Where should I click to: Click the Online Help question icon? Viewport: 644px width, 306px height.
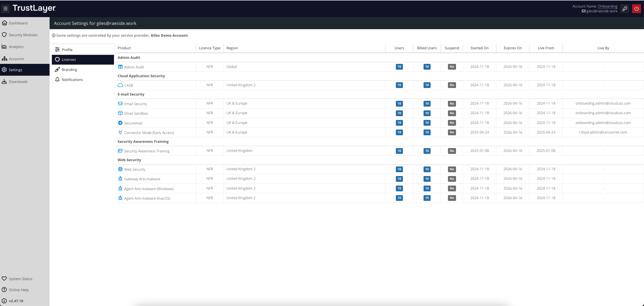coord(4,290)
